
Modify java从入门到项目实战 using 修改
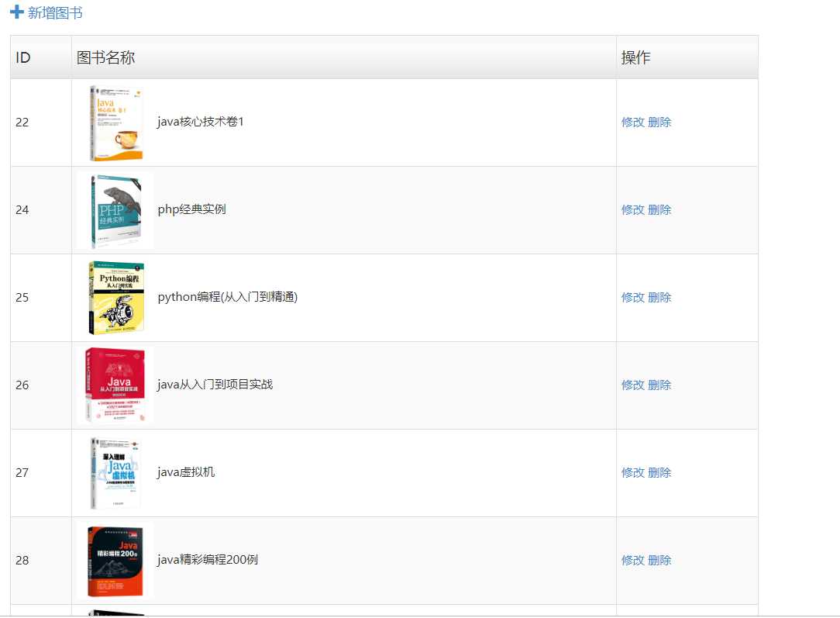632,385
